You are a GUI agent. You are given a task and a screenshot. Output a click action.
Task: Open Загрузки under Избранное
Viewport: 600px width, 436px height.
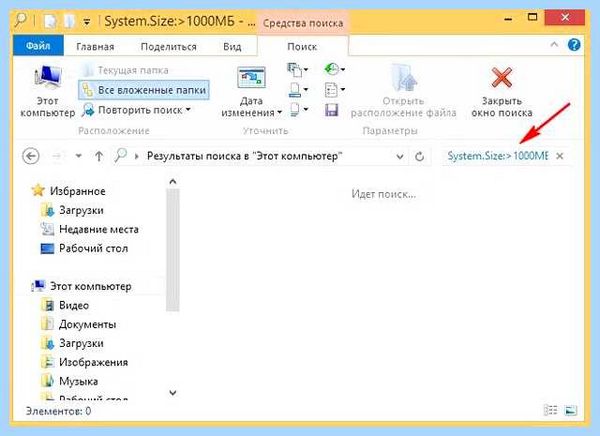pos(81,210)
